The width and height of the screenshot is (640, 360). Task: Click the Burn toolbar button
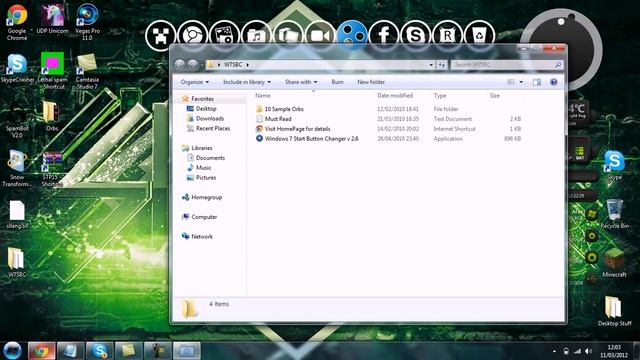pos(337,82)
